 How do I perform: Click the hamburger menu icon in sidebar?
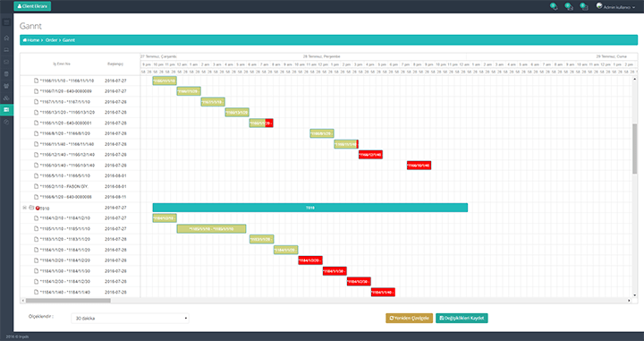coord(6,22)
